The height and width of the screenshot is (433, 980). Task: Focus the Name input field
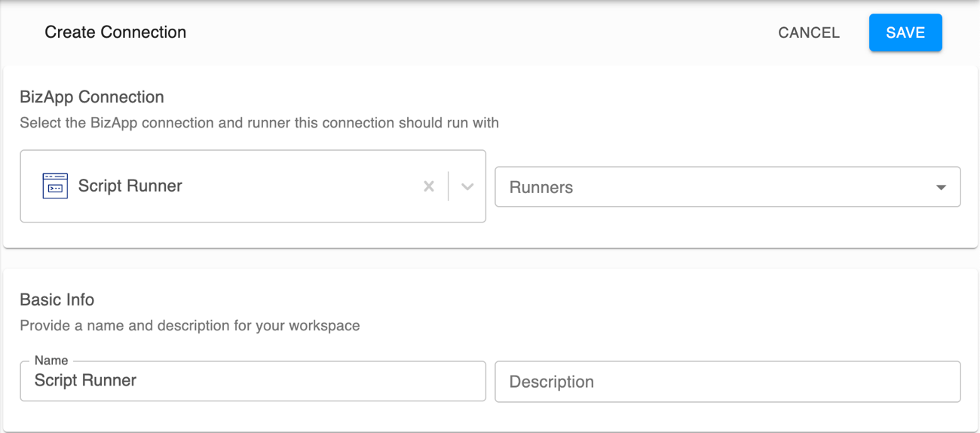click(x=253, y=381)
